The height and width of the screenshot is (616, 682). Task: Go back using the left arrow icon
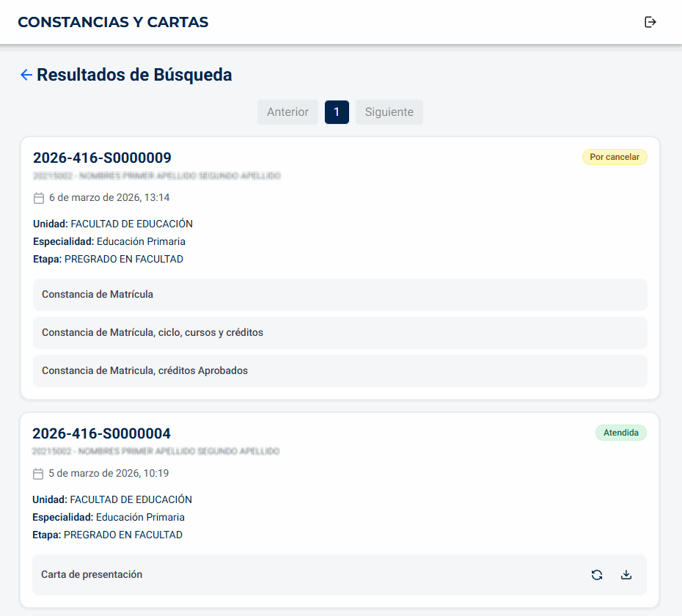point(26,75)
